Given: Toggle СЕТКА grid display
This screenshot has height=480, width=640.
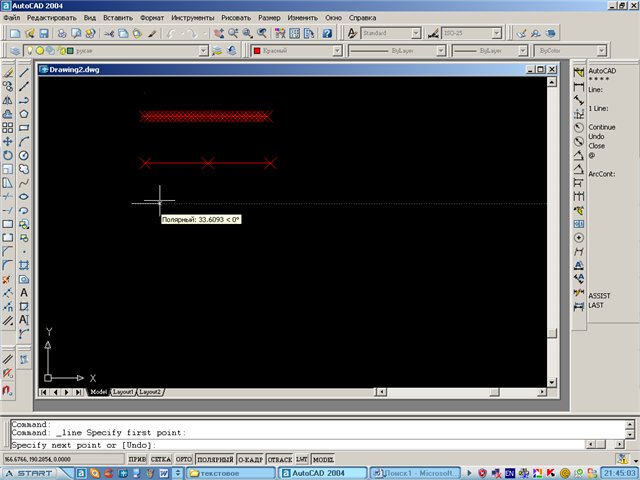Looking at the screenshot, I should (160, 459).
